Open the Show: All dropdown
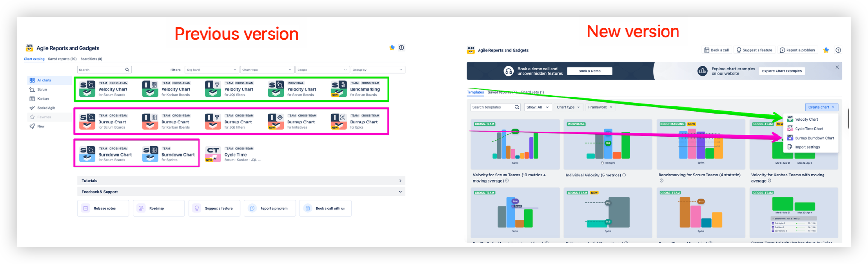 click(538, 107)
